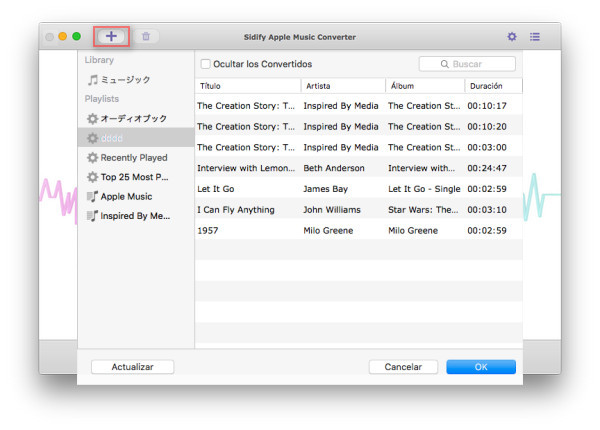Toggle Ocultar los Convertidos checkbox

pos(205,64)
